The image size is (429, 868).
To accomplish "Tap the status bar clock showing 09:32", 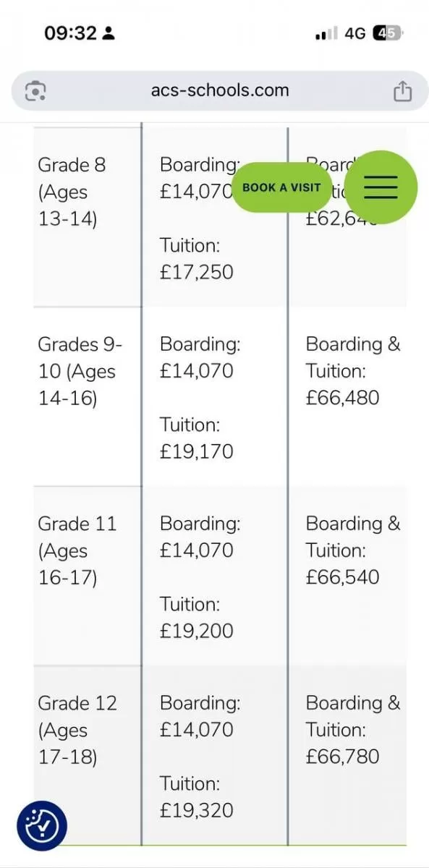I will (x=70, y=33).
